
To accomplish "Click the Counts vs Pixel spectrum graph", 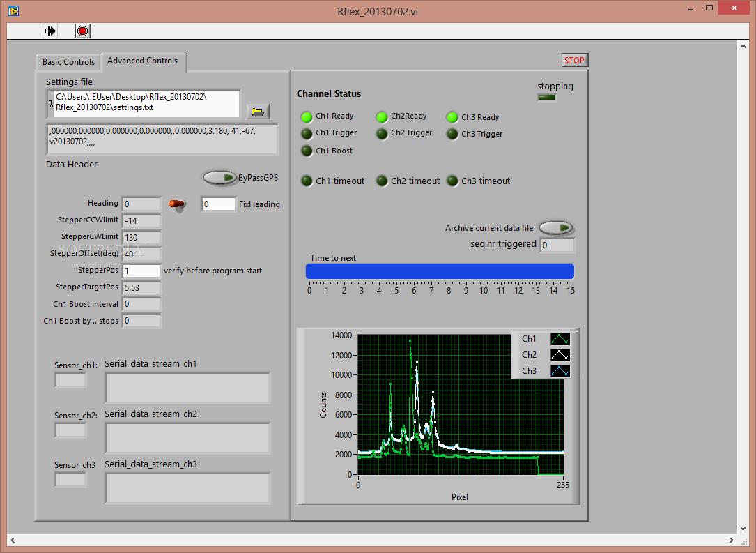I will coord(461,404).
